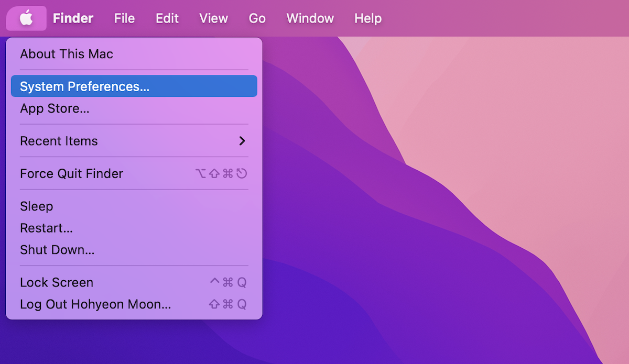Viewport: 629px width, 364px height.
Task: Open the View menu
Action: [213, 18]
